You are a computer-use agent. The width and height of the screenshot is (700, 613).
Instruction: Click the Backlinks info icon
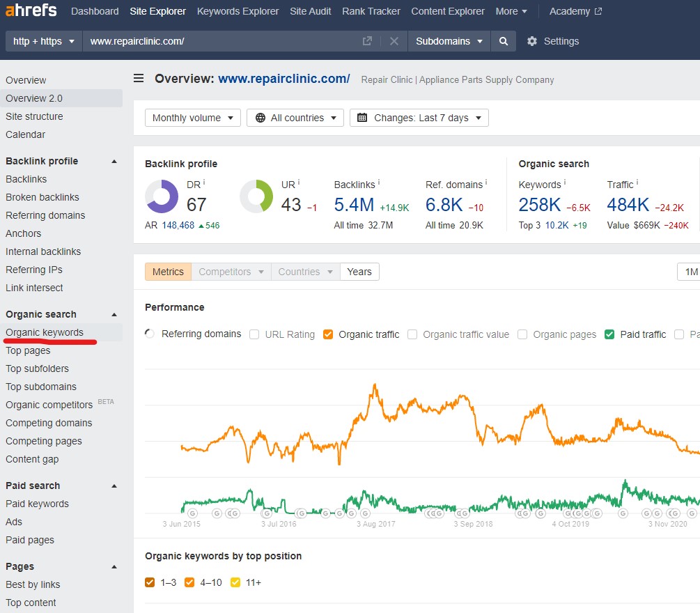point(379,183)
